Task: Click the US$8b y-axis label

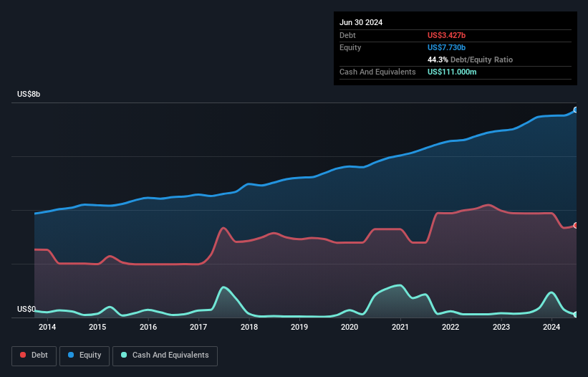Action: [29, 94]
